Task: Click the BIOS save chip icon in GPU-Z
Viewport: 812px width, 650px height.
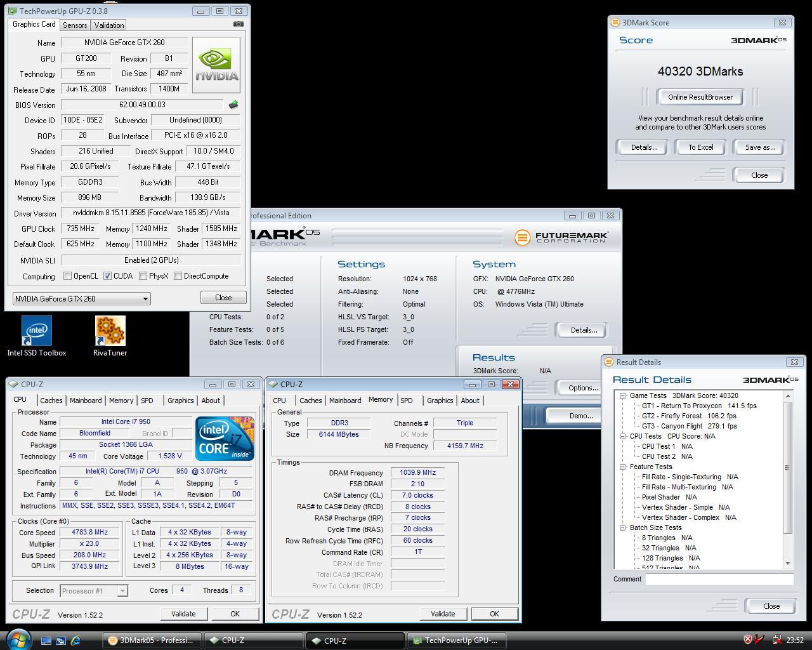Action: coord(233,105)
